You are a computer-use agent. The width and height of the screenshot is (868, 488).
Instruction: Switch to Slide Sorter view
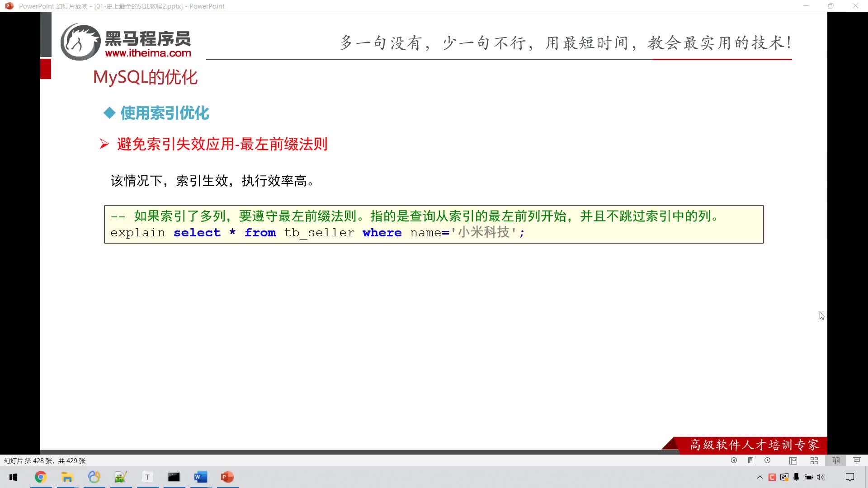coord(814,460)
